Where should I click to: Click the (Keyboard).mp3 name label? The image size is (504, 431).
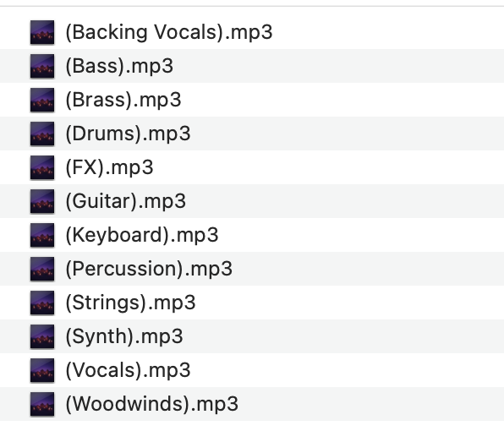[142, 236]
